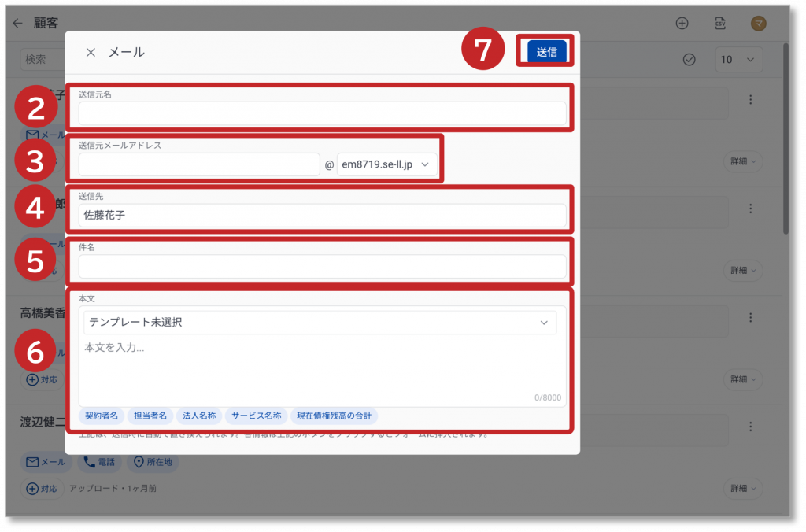The height and width of the screenshot is (532, 806).
Task: Expand the テンプレート未選択 template dropdown
Action: click(x=320, y=322)
